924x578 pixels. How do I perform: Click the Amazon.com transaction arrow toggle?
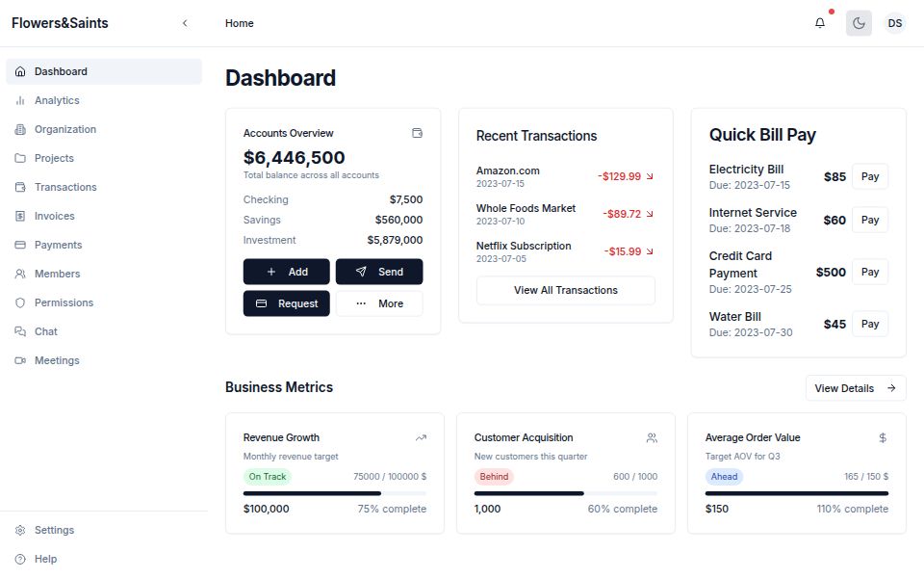click(x=652, y=176)
